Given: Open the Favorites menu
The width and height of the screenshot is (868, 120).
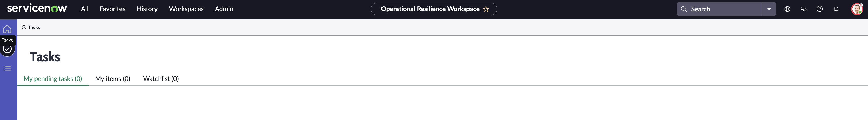Looking at the screenshot, I should pyautogui.click(x=113, y=9).
